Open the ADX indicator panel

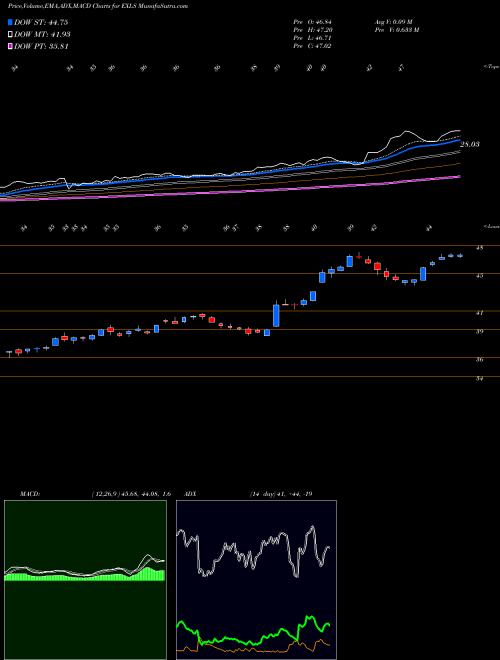tap(256, 580)
